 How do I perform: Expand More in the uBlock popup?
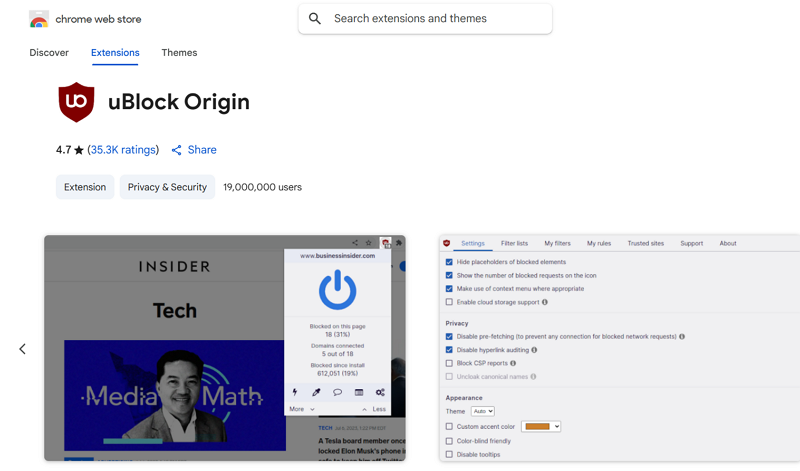(302, 409)
